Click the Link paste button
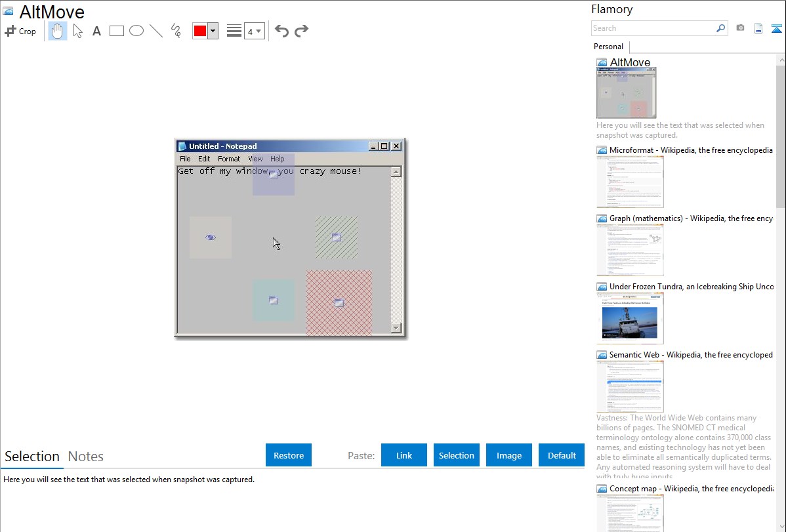Image resolution: width=786 pixels, height=532 pixels. (x=404, y=455)
